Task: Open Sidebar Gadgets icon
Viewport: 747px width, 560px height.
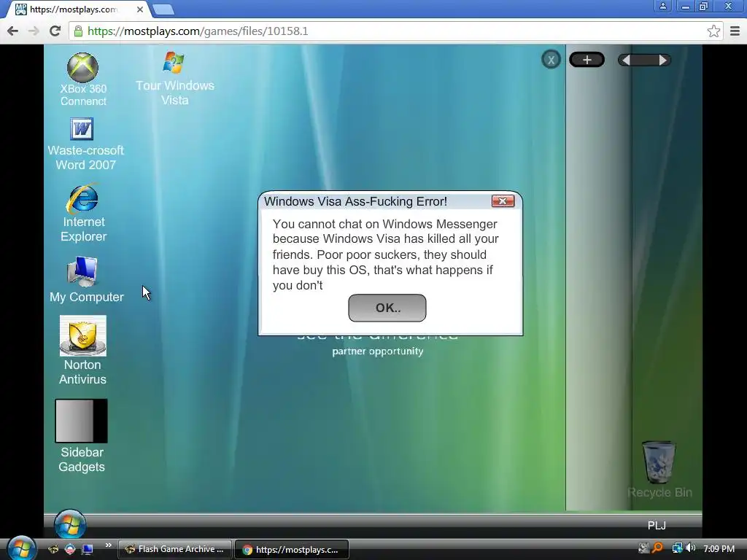Action: click(x=82, y=436)
